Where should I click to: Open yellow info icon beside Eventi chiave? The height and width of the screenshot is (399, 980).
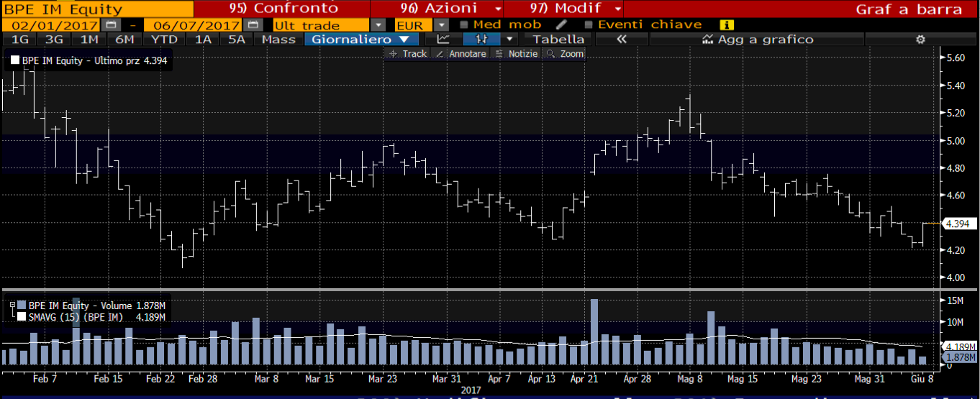[726, 24]
